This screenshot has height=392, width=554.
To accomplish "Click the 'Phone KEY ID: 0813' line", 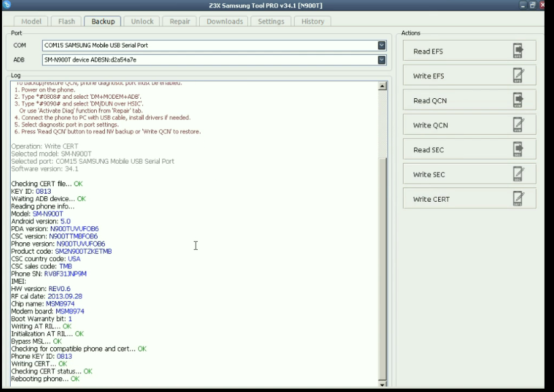I will tap(41, 356).
